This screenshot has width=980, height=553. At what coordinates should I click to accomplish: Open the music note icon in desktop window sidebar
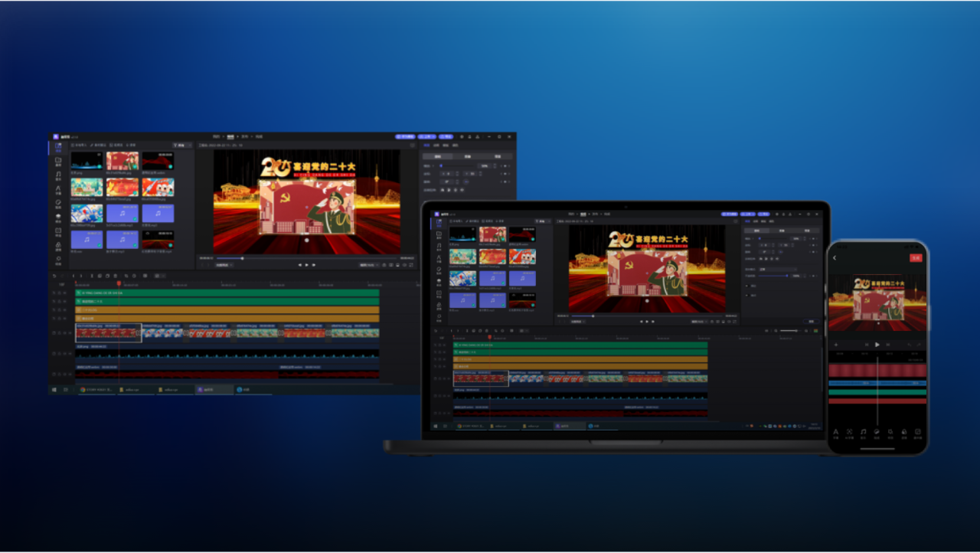58,174
